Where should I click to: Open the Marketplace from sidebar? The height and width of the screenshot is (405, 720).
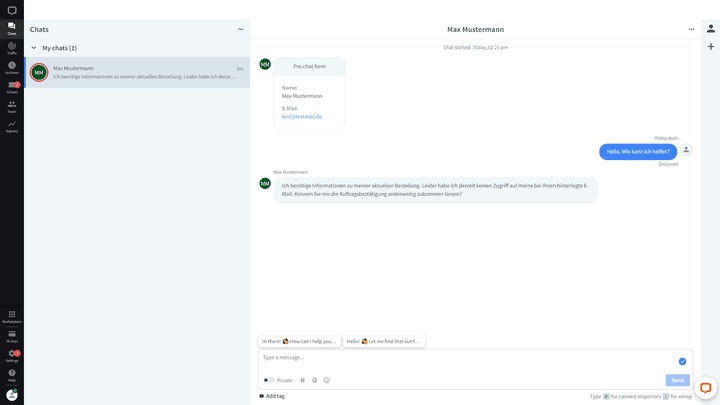(12, 316)
